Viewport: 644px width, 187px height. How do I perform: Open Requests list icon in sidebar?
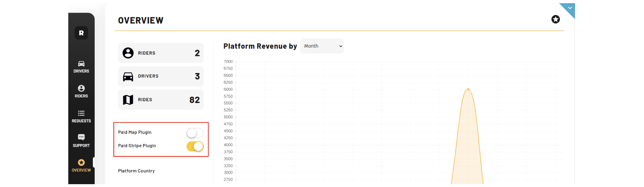click(81, 113)
